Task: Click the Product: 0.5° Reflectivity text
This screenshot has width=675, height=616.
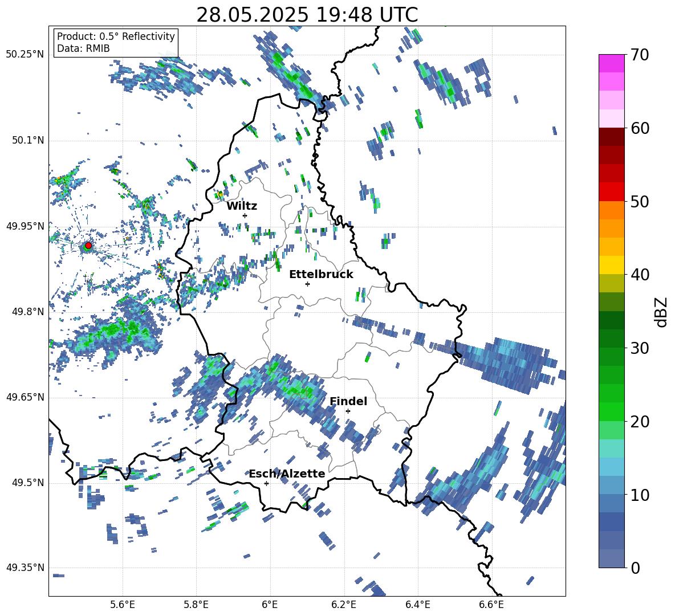Action: 116,36
